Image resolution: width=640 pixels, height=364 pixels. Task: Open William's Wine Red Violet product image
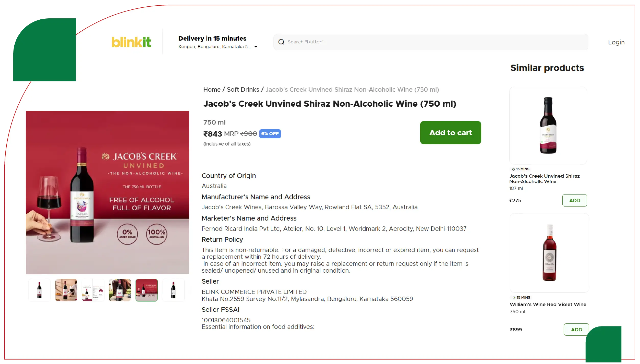[549, 253]
